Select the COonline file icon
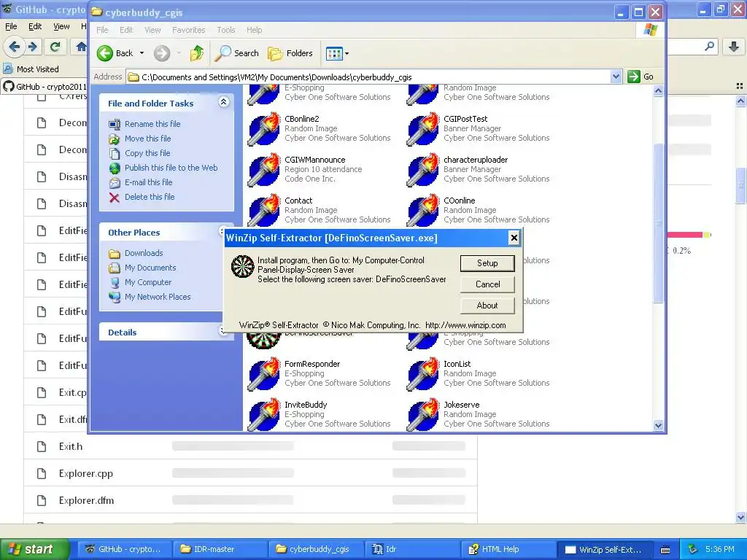Viewport: 747px width, 560px height. [x=423, y=211]
